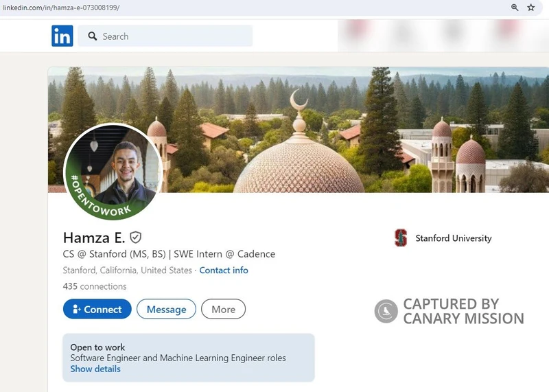Click the profile name Hamza E.
Image resolution: width=549 pixels, height=392 pixels.
[94, 238]
